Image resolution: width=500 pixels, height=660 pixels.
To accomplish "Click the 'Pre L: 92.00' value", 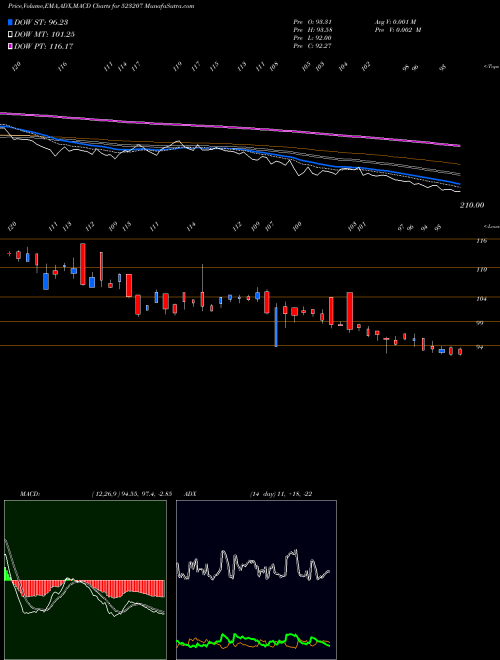I will click(313, 38).
